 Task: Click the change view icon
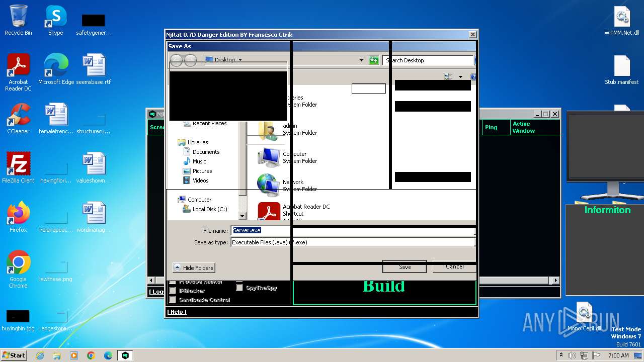click(x=449, y=77)
